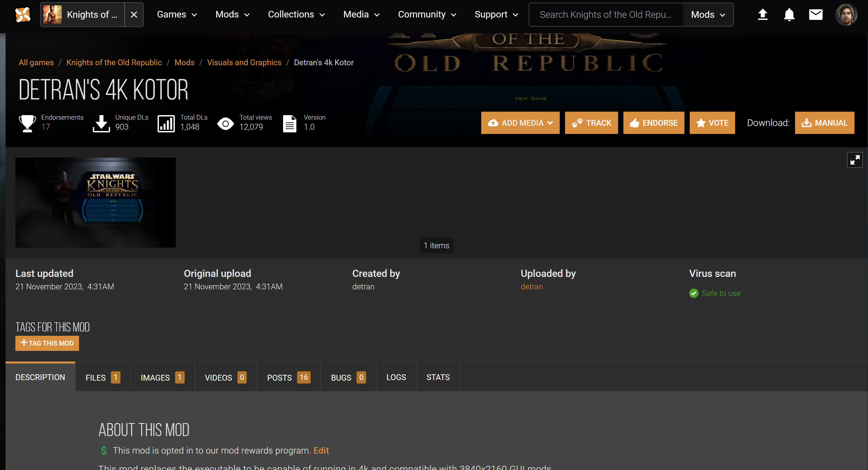Close the Knights of the Old Republic game filter

pos(134,15)
